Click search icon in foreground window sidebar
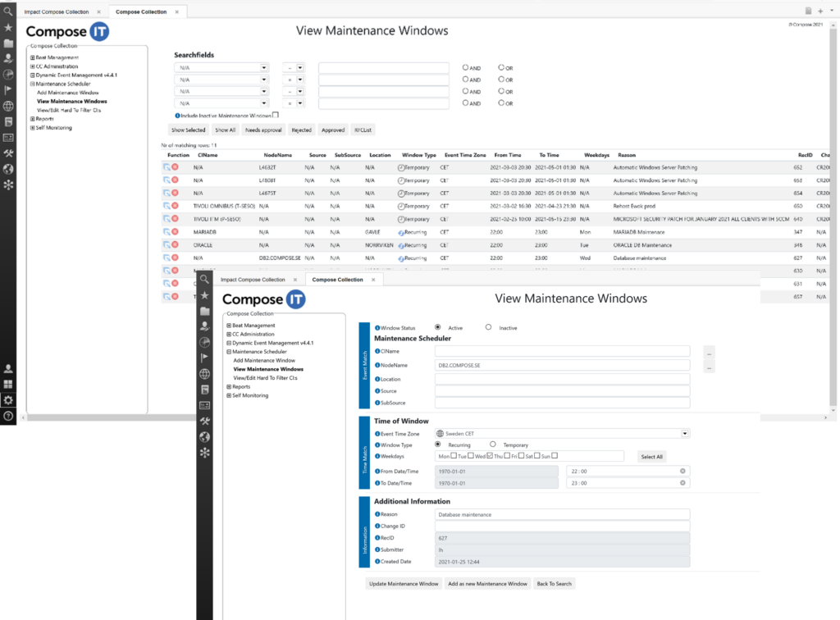Viewport: 840px width, 620px height. click(x=204, y=279)
